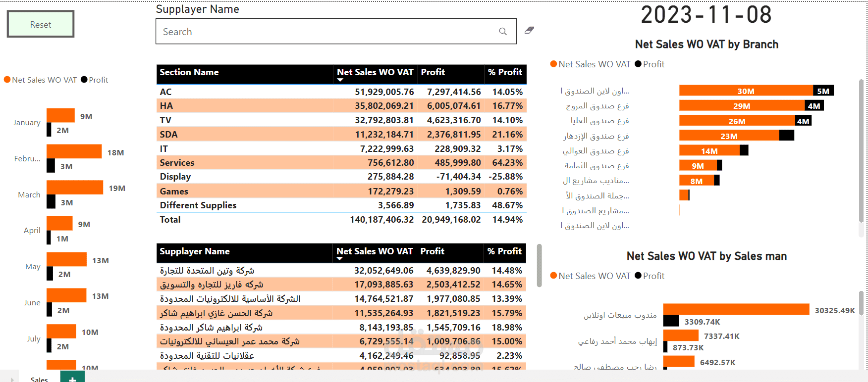The image size is (868, 382).
Task: Click the supplier value 32,052,649.06
Action: tap(383, 271)
